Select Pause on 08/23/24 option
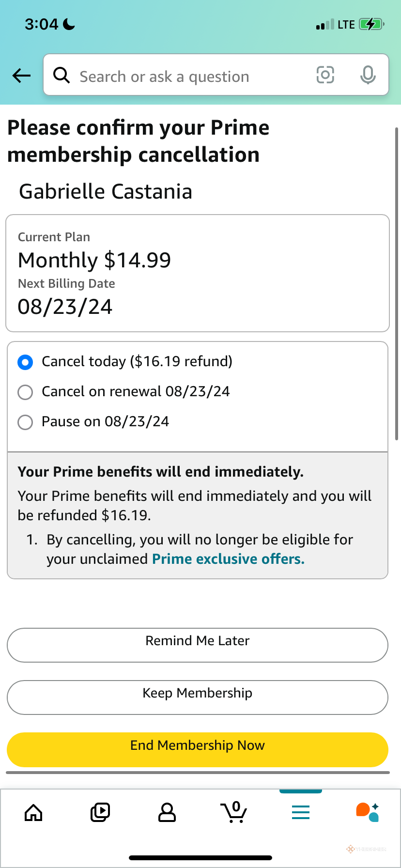This screenshot has height=868, width=401. [x=25, y=422]
